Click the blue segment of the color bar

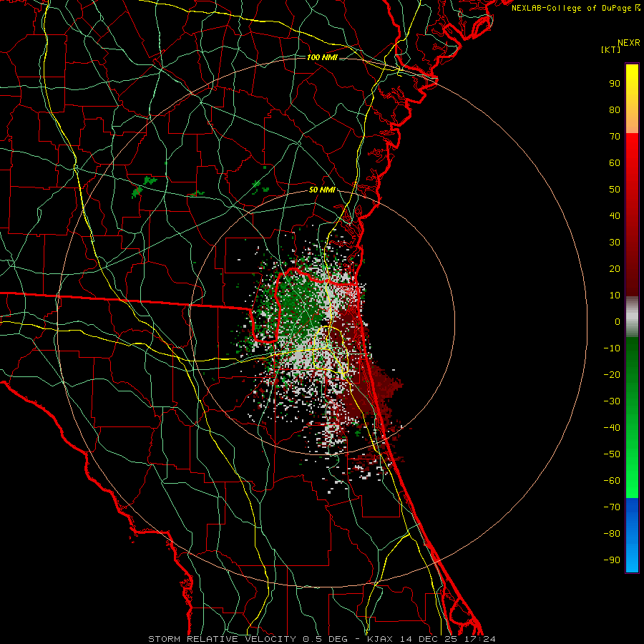pos(632,535)
